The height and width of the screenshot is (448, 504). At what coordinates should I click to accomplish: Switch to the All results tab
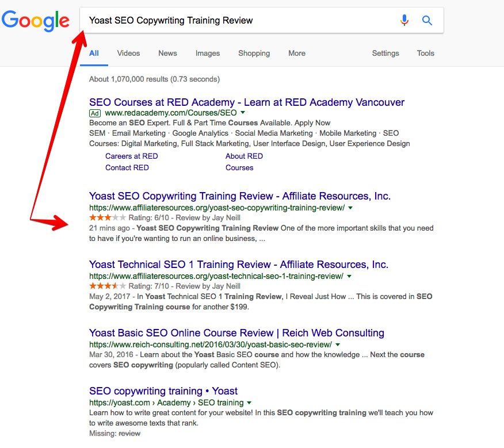pos(94,53)
